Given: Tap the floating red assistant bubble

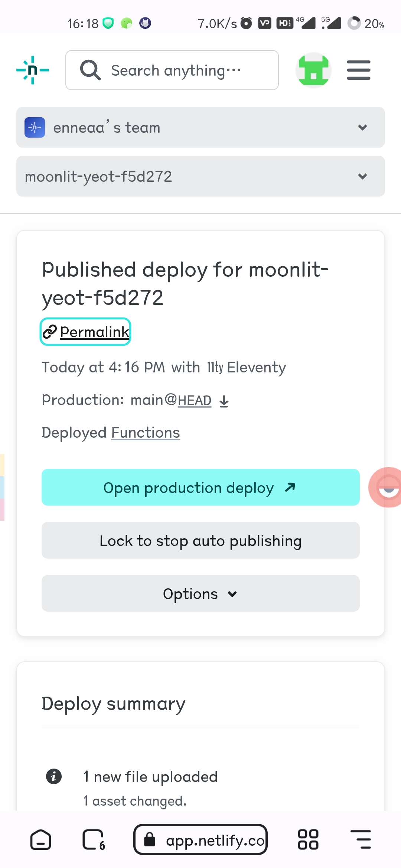Looking at the screenshot, I should (387, 487).
